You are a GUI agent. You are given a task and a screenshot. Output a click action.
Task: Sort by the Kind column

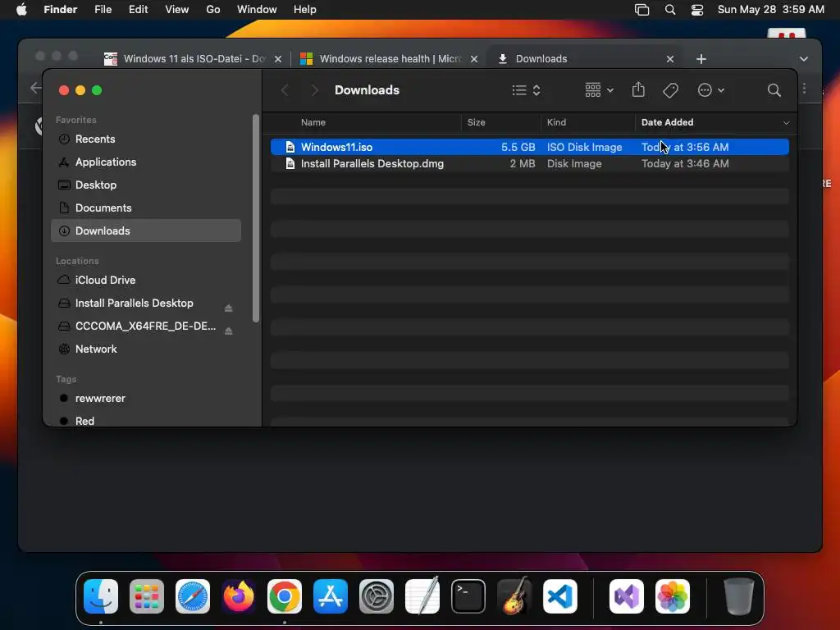(556, 122)
